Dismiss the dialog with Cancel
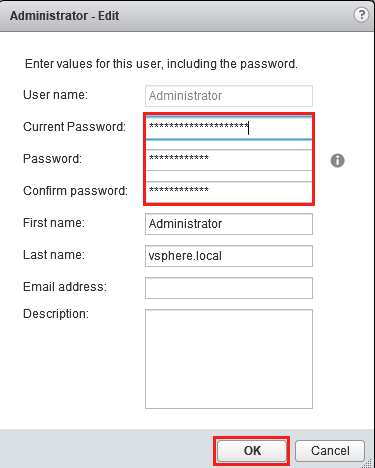The height and width of the screenshot is (468, 375). click(x=330, y=451)
